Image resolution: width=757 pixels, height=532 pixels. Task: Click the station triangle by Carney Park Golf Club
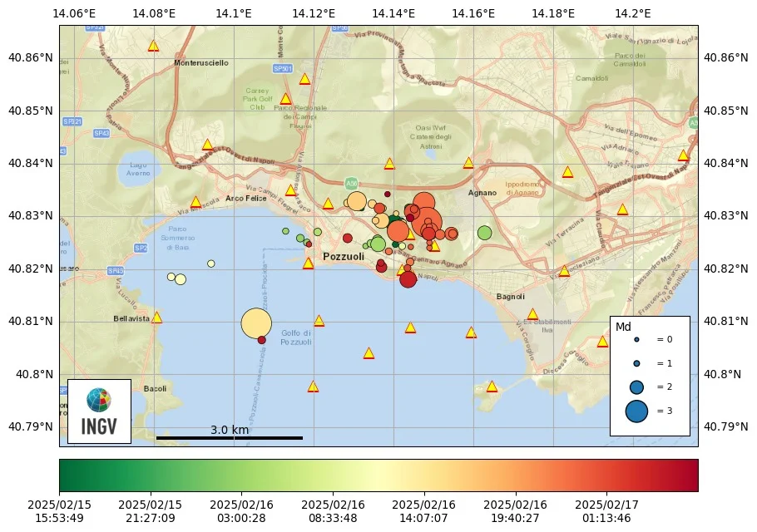(x=286, y=99)
